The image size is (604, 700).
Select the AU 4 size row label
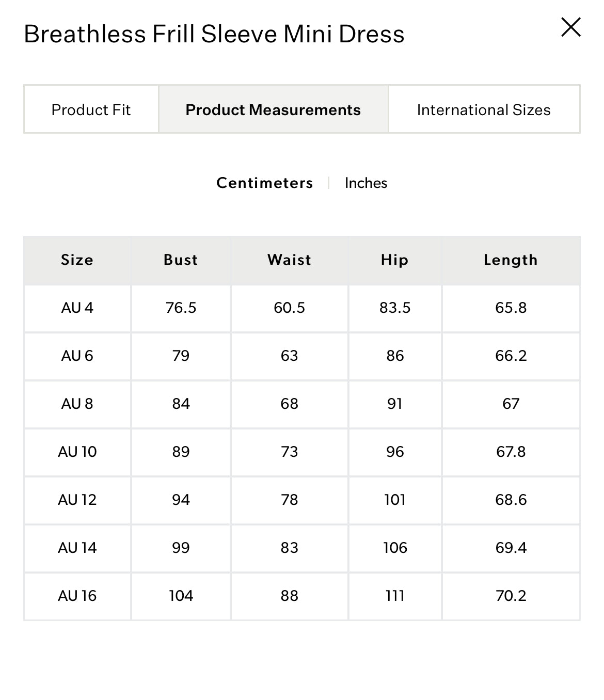tap(77, 308)
